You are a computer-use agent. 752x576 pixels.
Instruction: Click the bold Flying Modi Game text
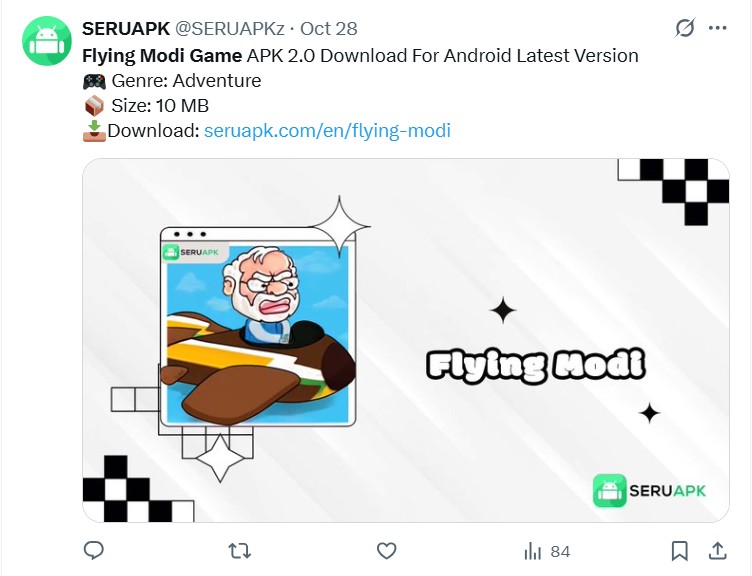click(162, 56)
